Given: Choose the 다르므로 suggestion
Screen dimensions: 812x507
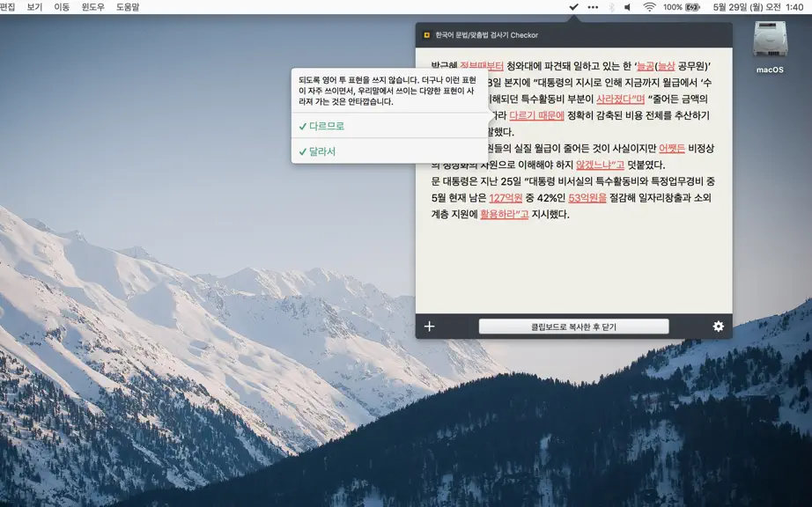Looking at the screenshot, I should pos(389,126).
